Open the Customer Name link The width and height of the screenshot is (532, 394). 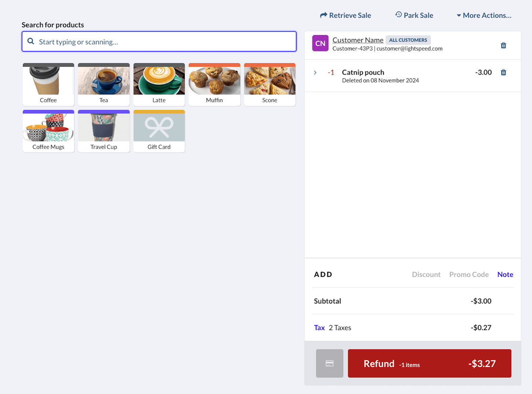358,40
